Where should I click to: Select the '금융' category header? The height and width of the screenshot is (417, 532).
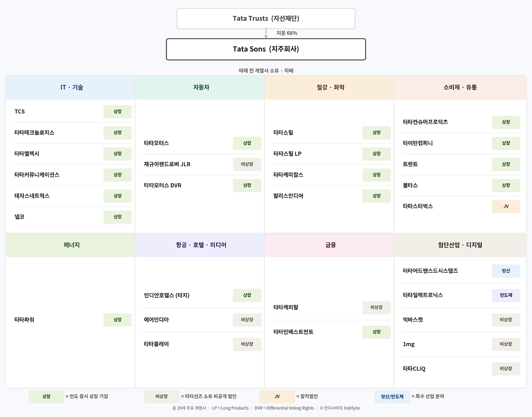point(329,245)
